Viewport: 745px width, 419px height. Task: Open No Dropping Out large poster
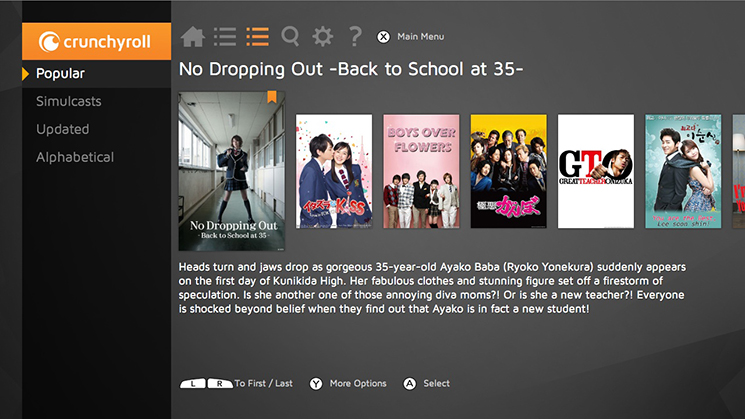[x=232, y=171]
